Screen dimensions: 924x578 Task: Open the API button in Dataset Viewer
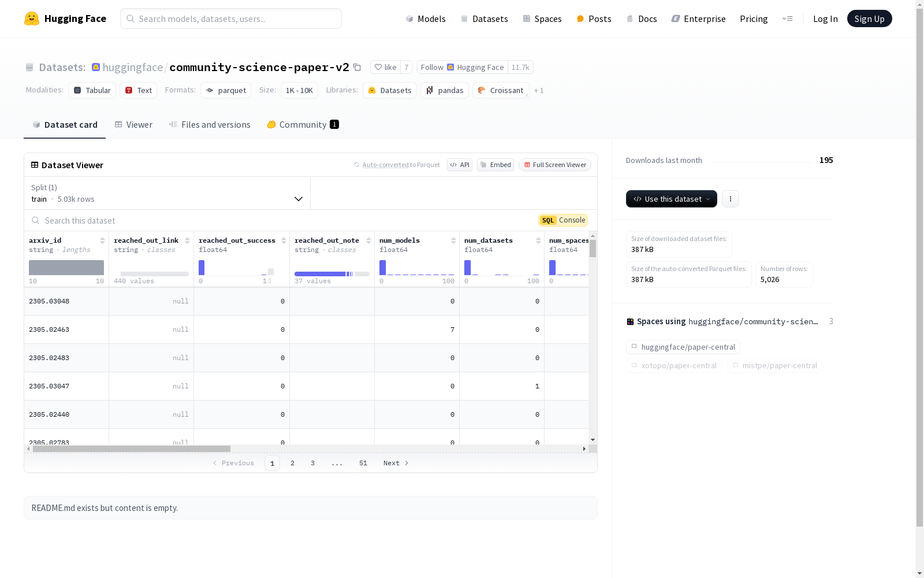tap(460, 165)
